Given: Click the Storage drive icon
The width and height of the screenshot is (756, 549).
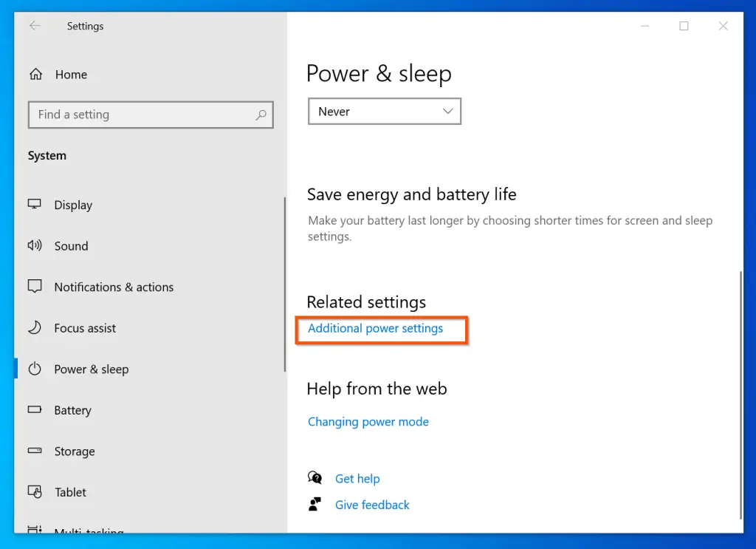Looking at the screenshot, I should coord(35,451).
